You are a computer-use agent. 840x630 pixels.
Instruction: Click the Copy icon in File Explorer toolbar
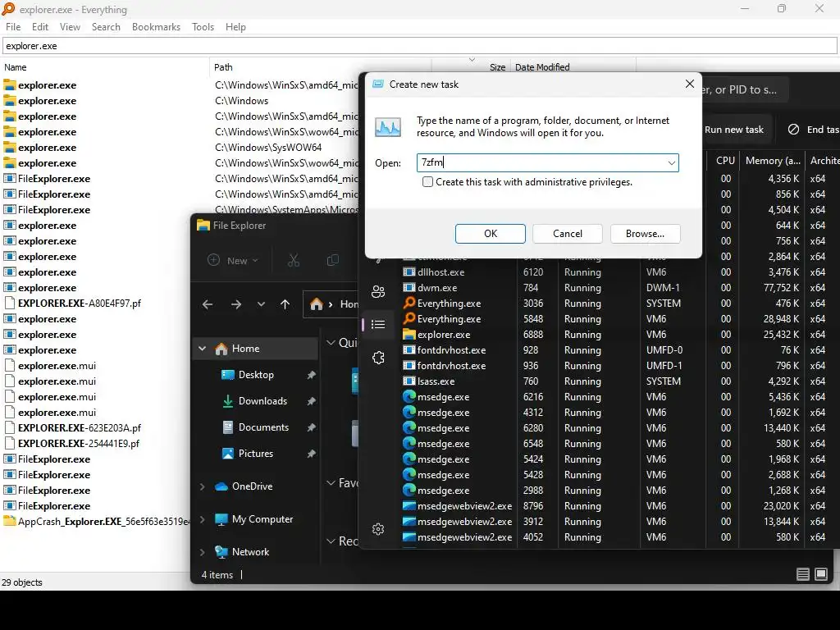(x=333, y=260)
